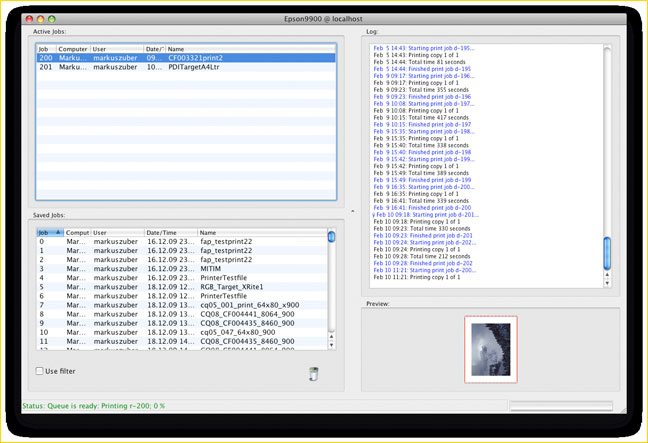
Task: Select saved job 6 PrinterTestfile
Action: 182,296
